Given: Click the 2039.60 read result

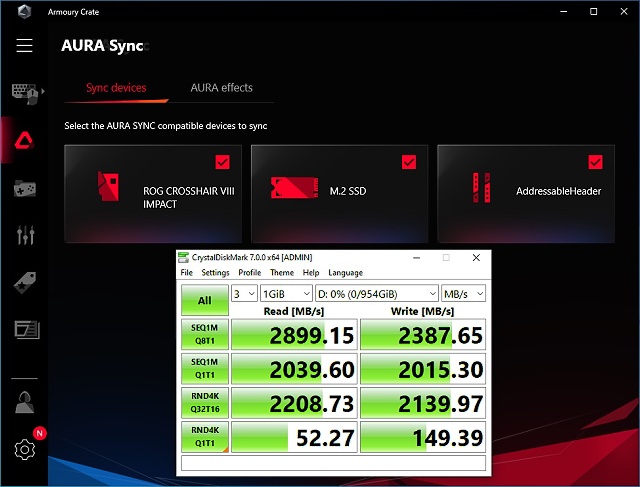Looking at the screenshot, I should pyautogui.click(x=294, y=369).
